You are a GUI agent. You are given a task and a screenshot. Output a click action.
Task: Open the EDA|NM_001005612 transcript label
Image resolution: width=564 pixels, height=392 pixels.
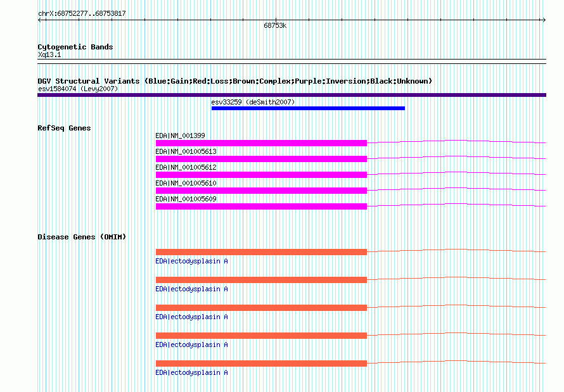(186, 167)
